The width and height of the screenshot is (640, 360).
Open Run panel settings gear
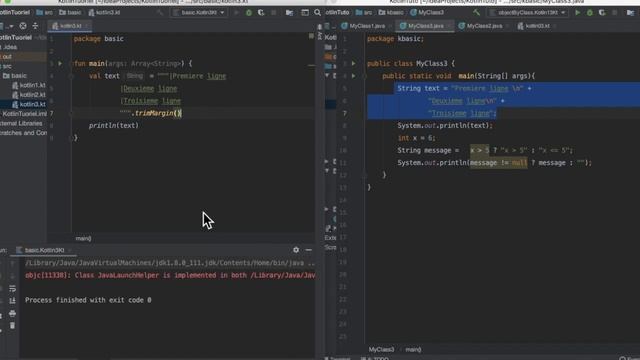[296, 250]
